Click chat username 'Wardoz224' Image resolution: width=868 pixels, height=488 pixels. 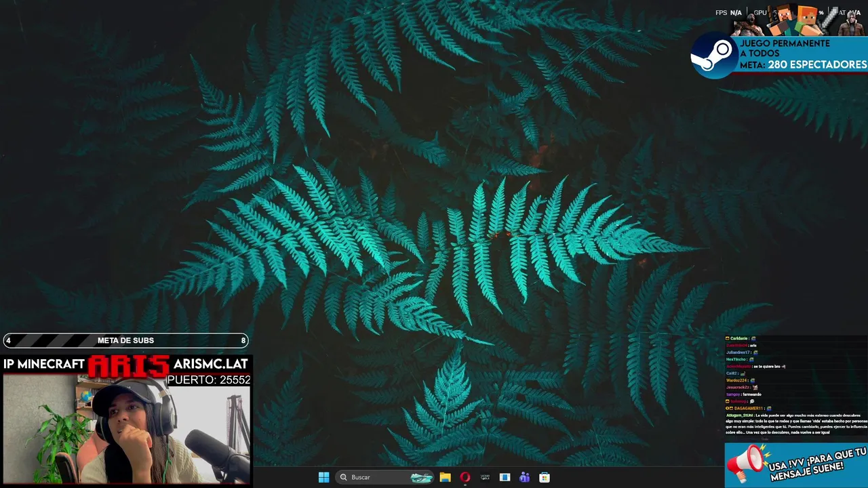pyautogui.click(x=736, y=380)
